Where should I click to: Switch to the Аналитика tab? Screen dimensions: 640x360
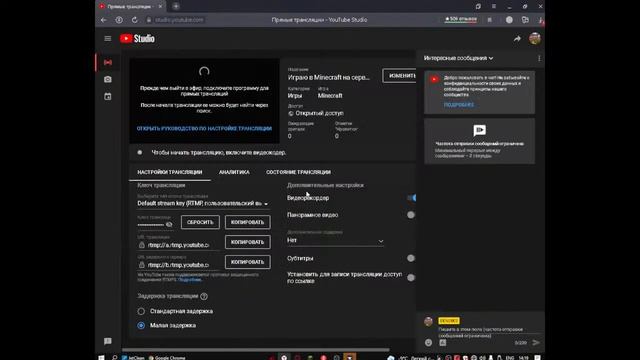point(234,172)
